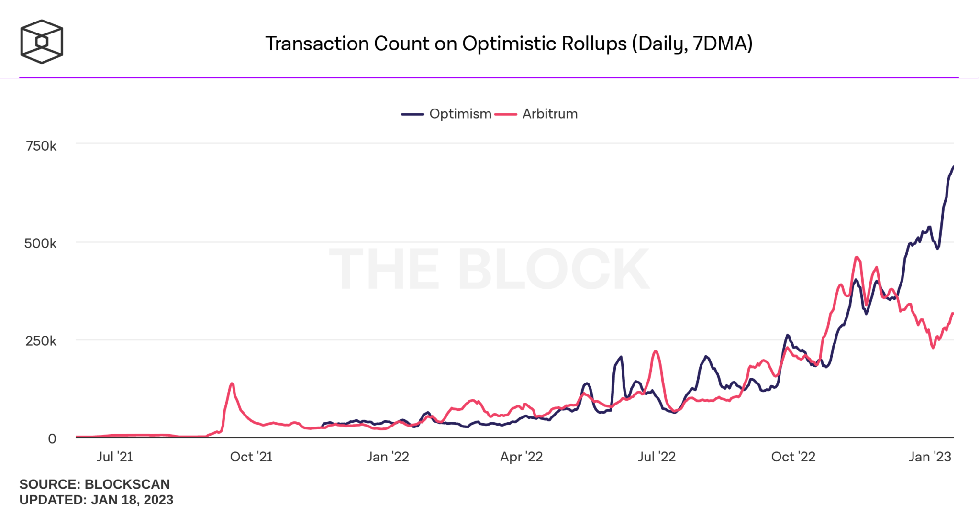Image resolution: width=980 pixels, height=514 pixels.
Task: Select the 750k y-axis label
Action: 41,146
